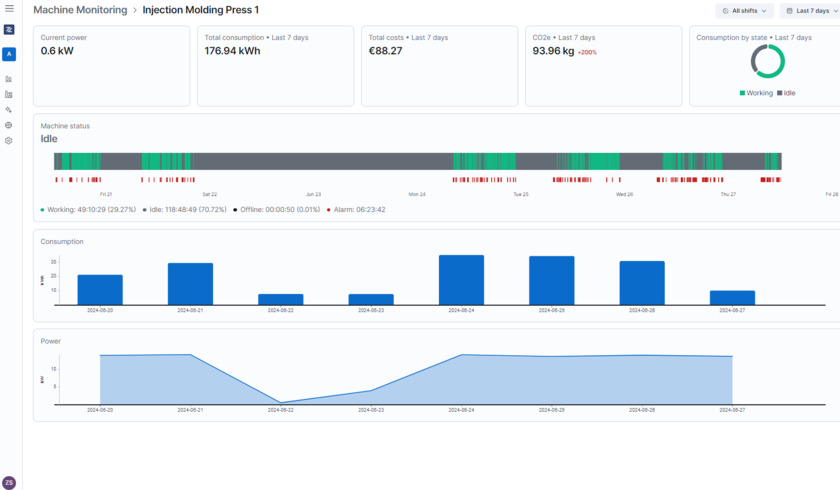Open settings via the gear sidebar icon
This screenshot has width=840, height=490.
coord(9,141)
